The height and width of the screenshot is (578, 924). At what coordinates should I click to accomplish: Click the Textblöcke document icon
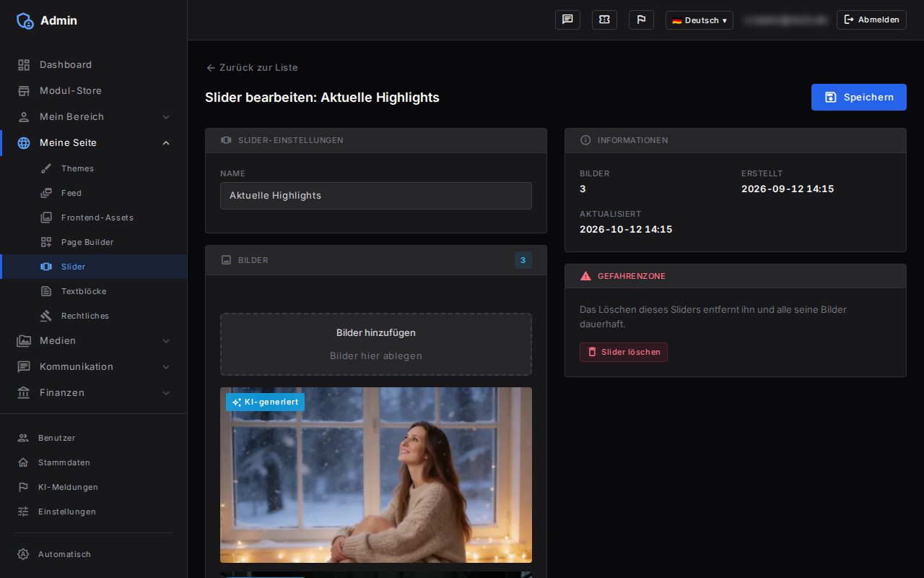(46, 291)
